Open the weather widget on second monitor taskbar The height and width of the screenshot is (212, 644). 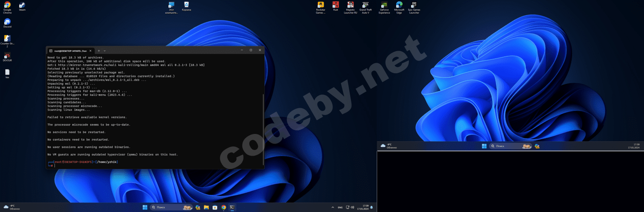(388, 146)
